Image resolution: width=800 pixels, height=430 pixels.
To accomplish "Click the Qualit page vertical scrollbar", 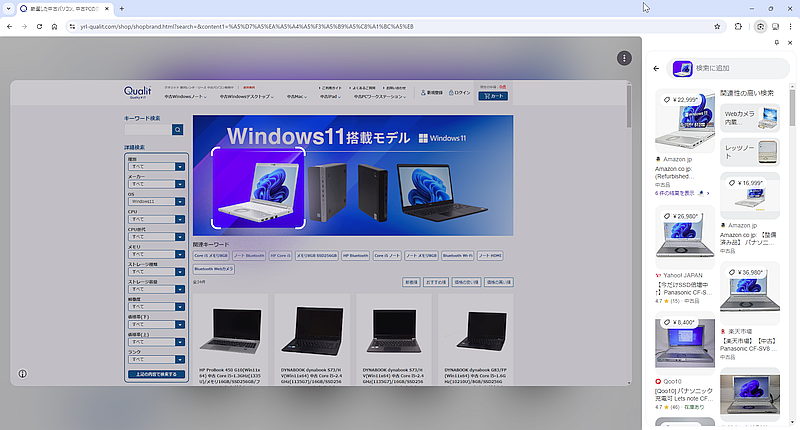I will pos(629,106).
